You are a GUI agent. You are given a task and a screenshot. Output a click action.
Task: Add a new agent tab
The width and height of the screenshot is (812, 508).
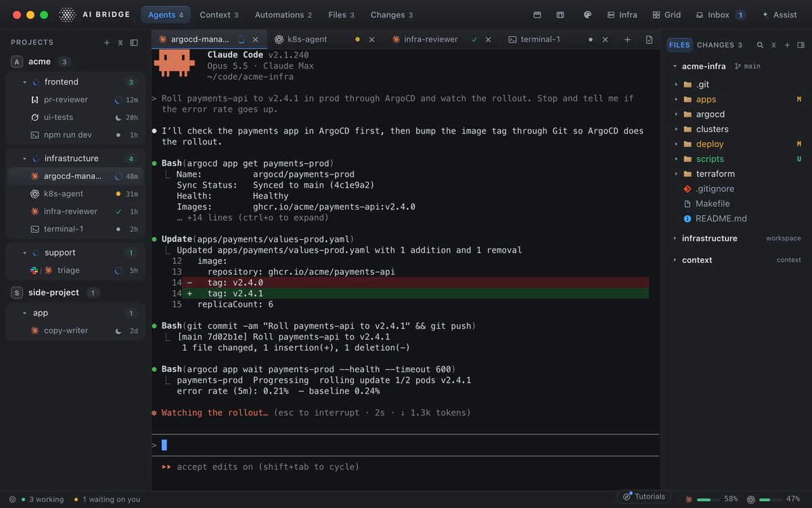(627, 40)
